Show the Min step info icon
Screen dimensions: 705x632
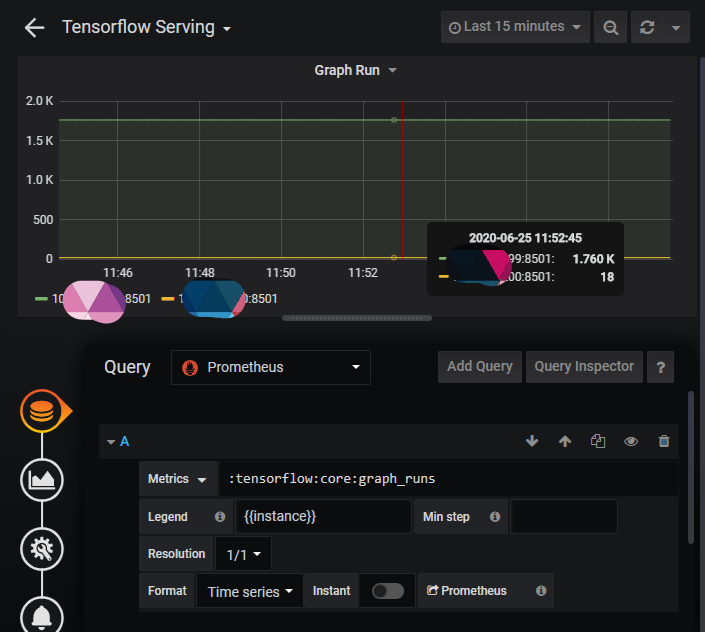[x=495, y=516]
